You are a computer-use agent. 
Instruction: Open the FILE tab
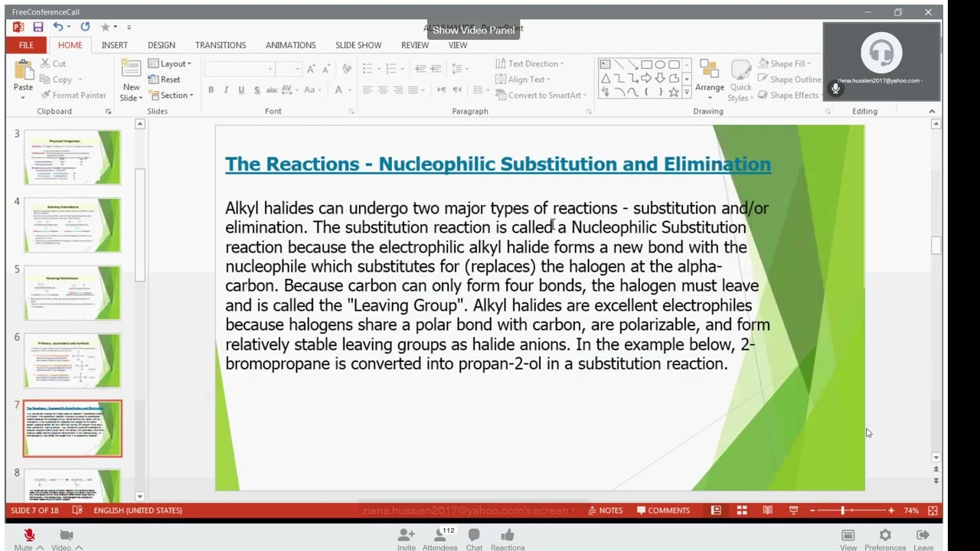click(26, 45)
